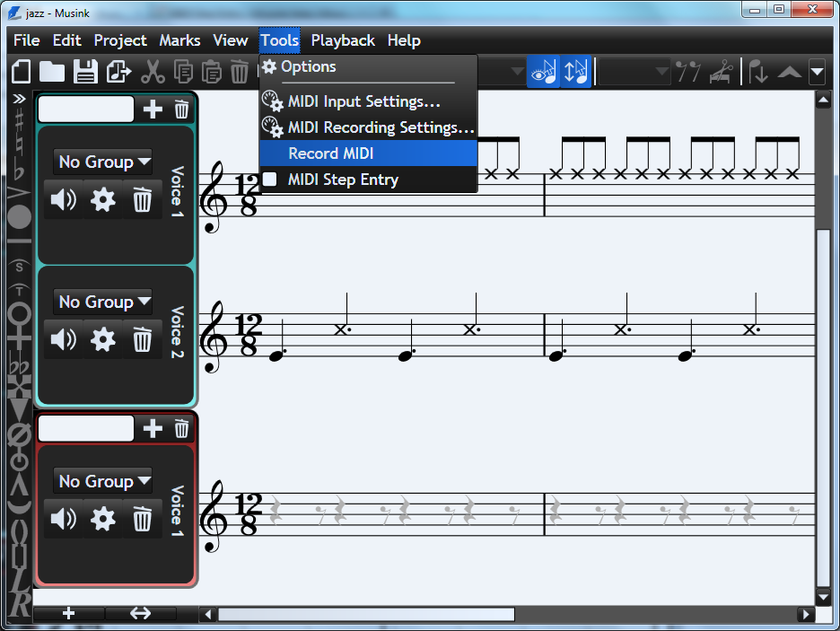The height and width of the screenshot is (631, 840).
Task: Create a new document with blank page icon
Action: 21,72
